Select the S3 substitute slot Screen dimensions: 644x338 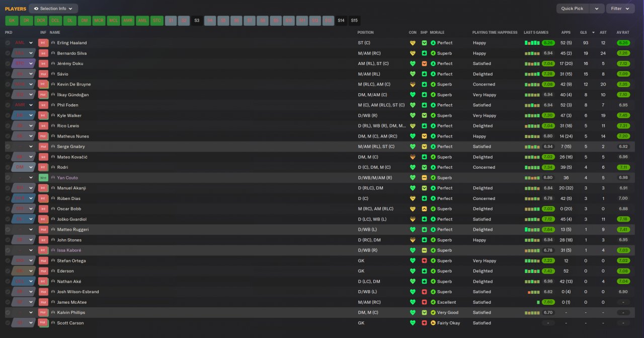click(197, 21)
